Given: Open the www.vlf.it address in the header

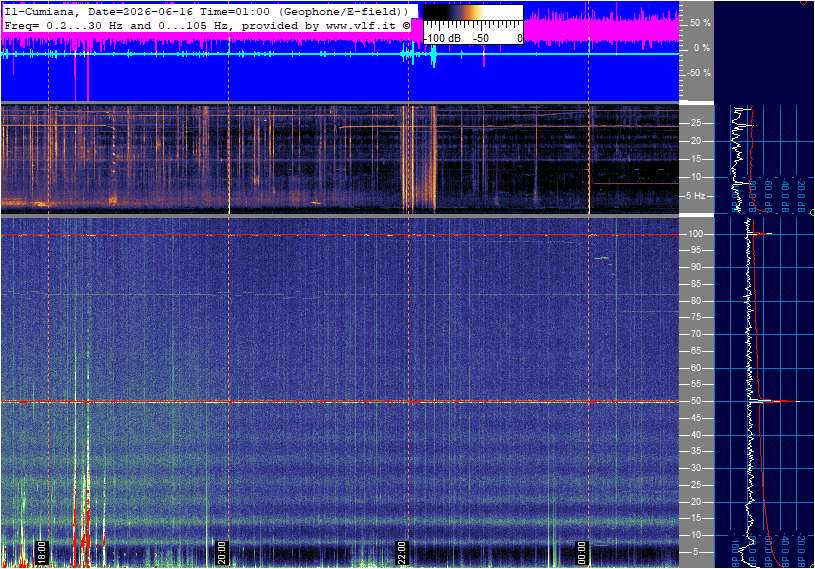Looking at the screenshot, I should 363,25.
